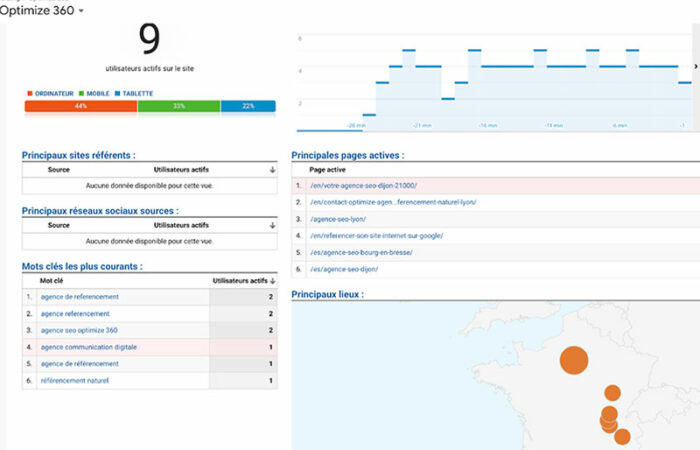Sort keywords table by Utilisateurs actifs arrow
The height and width of the screenshot is (450, 700).
coord(272,281)
